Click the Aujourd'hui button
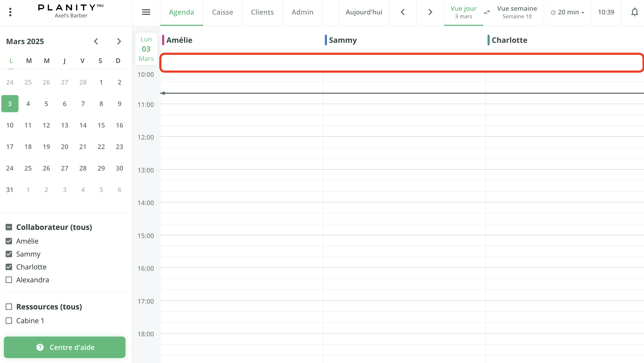 click(364, 12)
